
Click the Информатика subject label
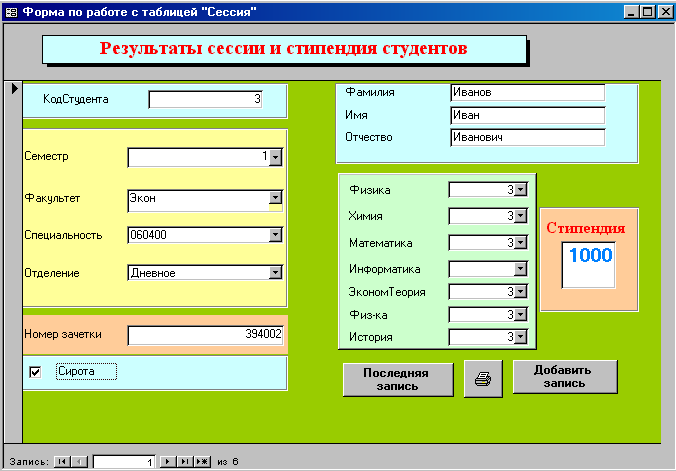click(385, 269)
